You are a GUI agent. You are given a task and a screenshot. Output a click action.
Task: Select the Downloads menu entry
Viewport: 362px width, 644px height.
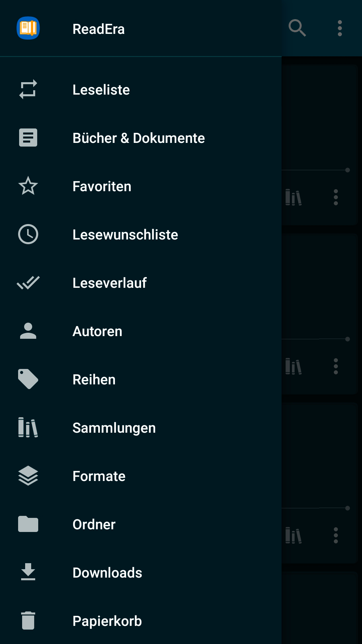pyautogui.click(x=107, y=573)
